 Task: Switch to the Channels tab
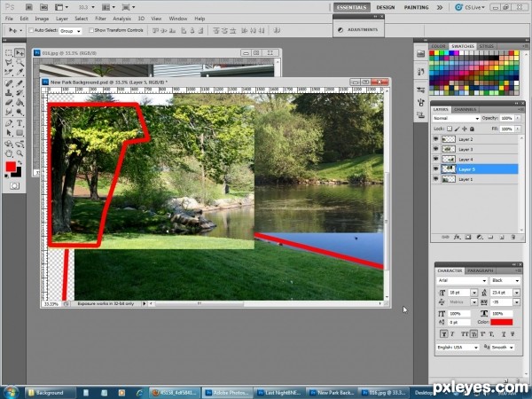[x=465, y=110]
